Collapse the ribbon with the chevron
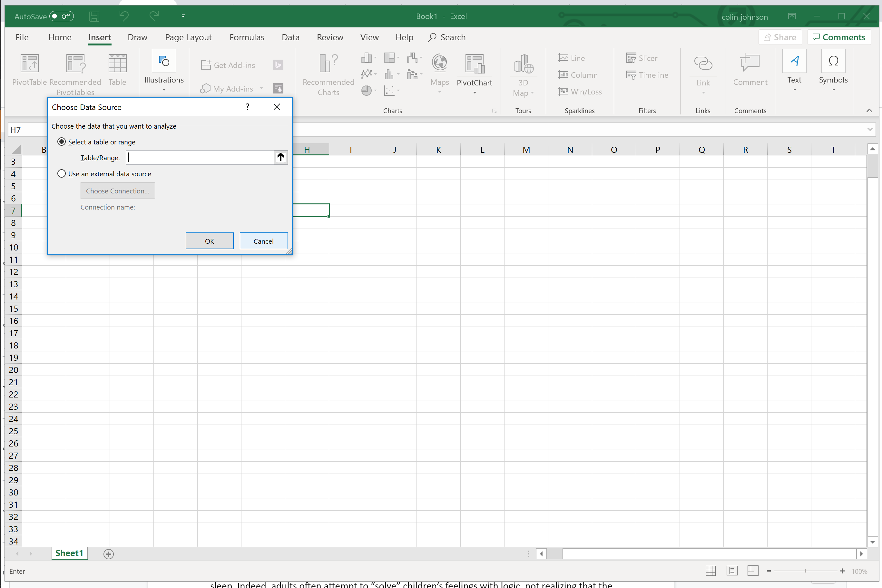Viewport: 882px width, 588px height. [x=869, y=110]
